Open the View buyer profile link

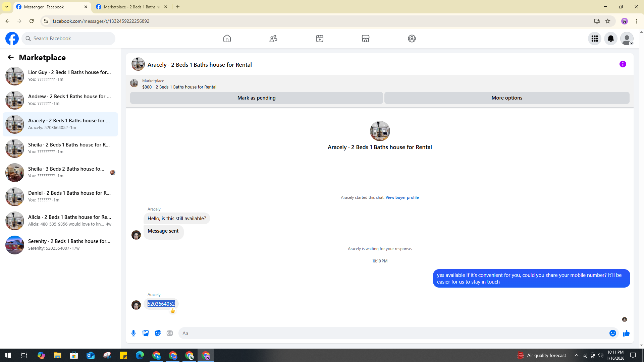pyautogui.click(x=402, y=197)
